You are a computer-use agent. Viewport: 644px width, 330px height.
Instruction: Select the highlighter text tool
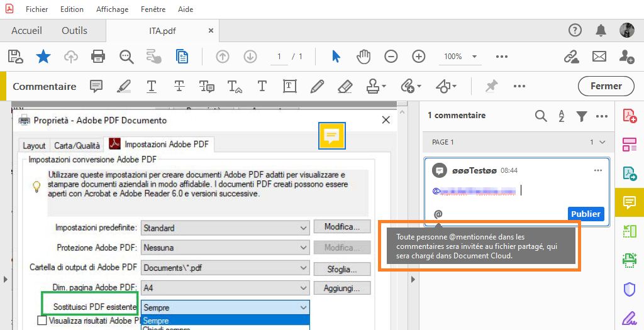(x=124, y=86)
